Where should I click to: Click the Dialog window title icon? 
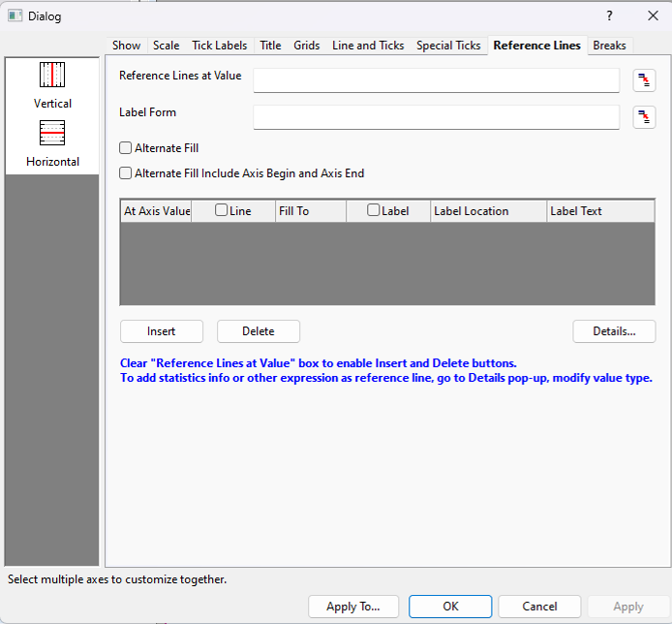pos(15,16)
